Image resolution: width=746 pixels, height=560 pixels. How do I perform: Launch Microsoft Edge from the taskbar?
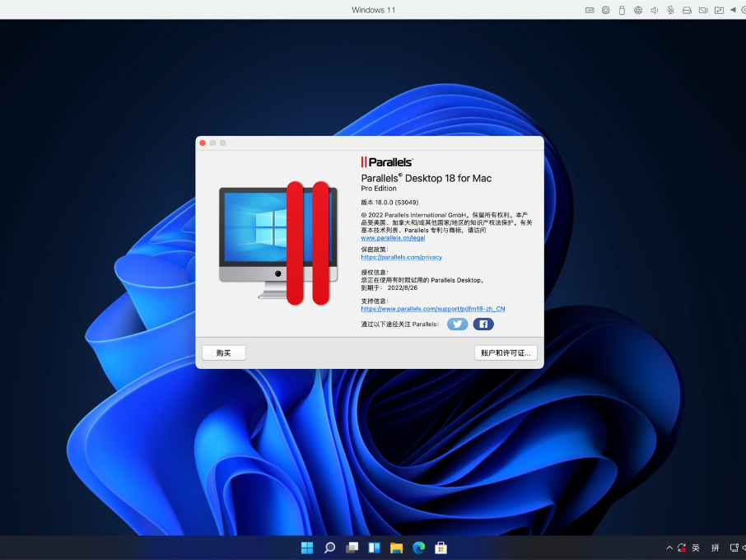418,547
